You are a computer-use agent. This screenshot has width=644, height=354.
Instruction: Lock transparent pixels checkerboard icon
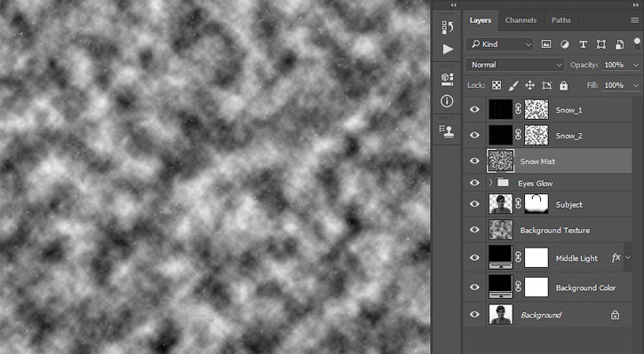click(x=497, y=85)
